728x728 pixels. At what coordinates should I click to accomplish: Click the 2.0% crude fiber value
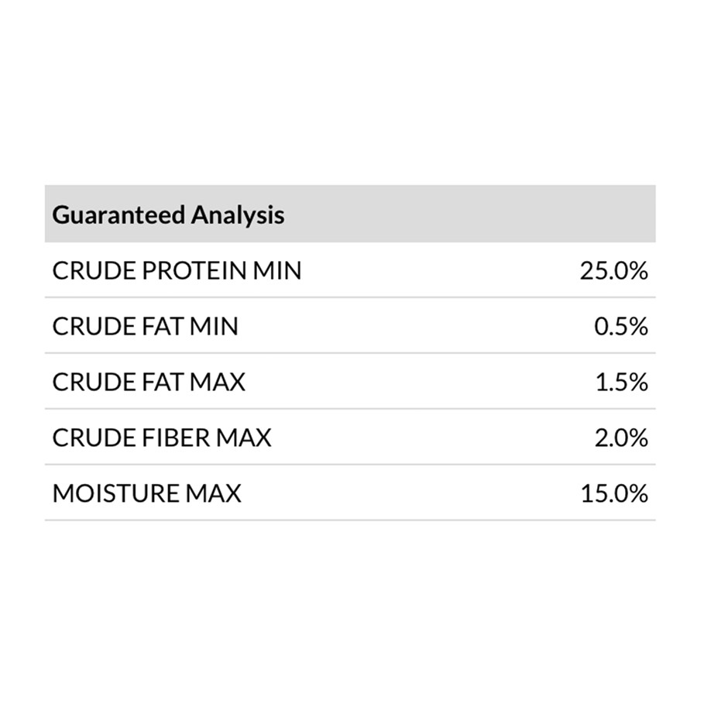(x=620, y=438)
